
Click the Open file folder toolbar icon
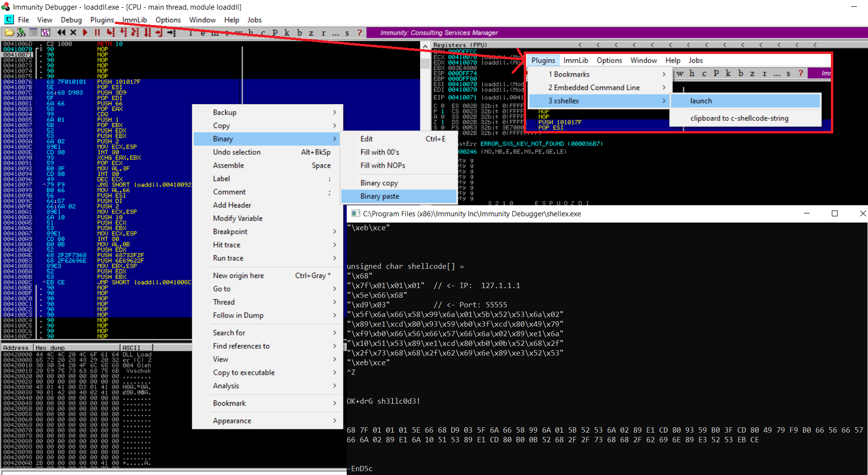coord(9,33)
